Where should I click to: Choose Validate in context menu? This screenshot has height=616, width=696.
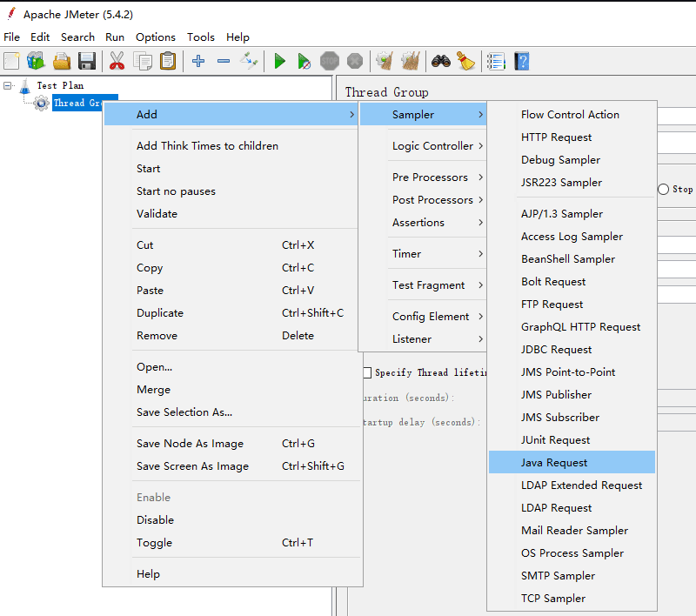[x=231, y=213]
